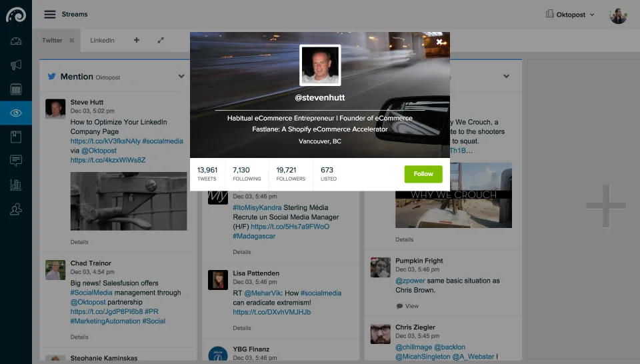The height and width of the screenshot is (364, 640).
Task: Click the @Oktopost mention in Steve Hutt's tweet
Action: point(99,151)
